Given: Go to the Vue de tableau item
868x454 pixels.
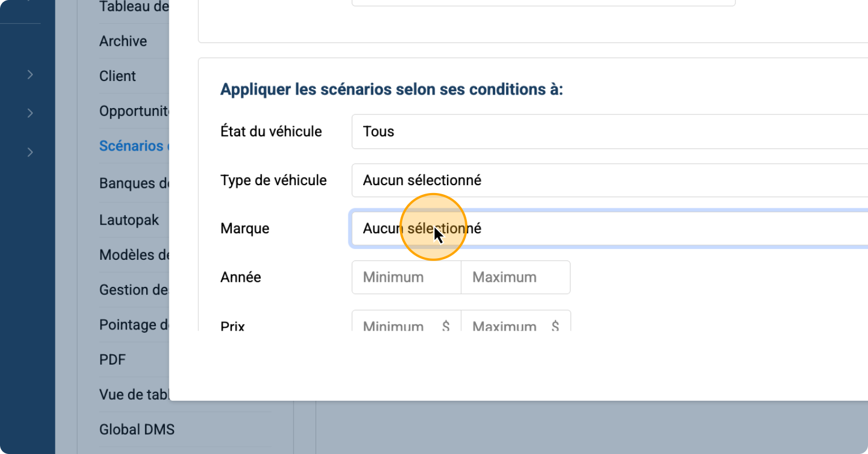Looking at the screenshot, I should (x=134, y=395).
